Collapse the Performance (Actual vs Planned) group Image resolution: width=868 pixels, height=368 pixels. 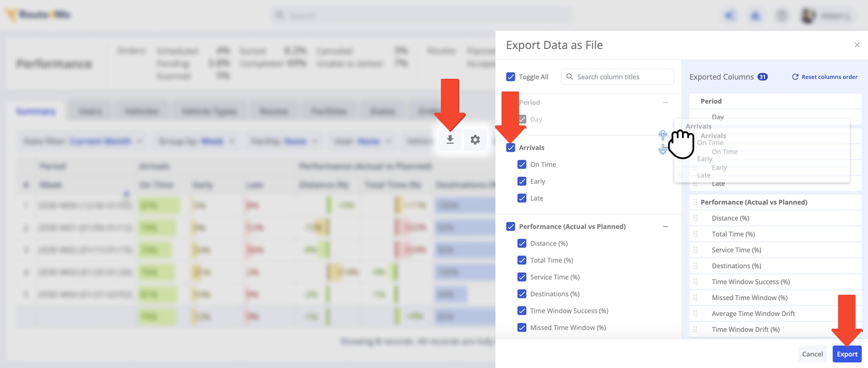click(x=665, y=227)
